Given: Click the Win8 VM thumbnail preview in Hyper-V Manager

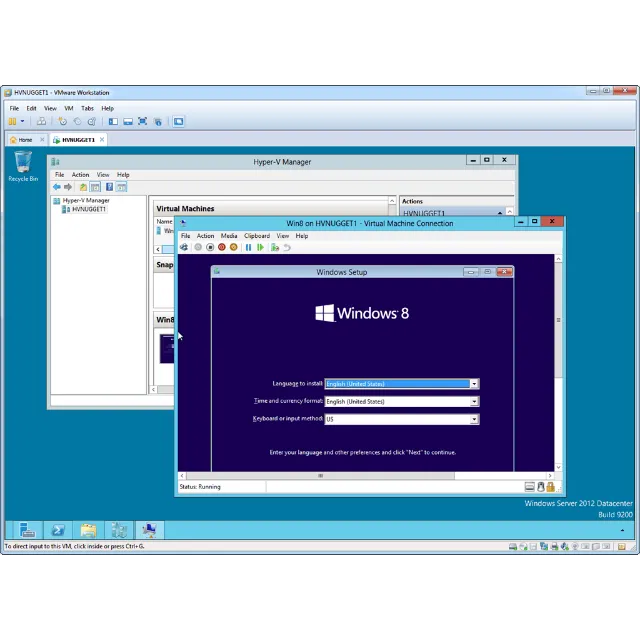Looking at the screenshot, I should (167, 349).
